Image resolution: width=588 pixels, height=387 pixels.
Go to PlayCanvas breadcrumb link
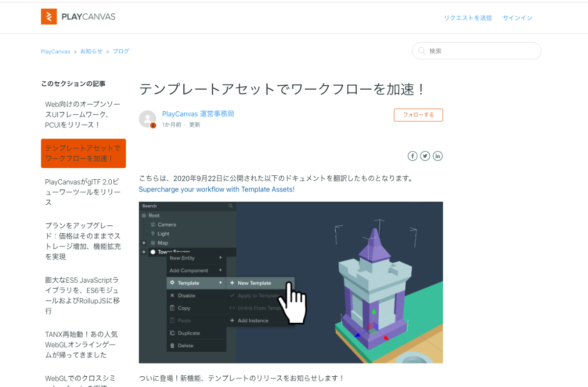[x=55, y=51]
